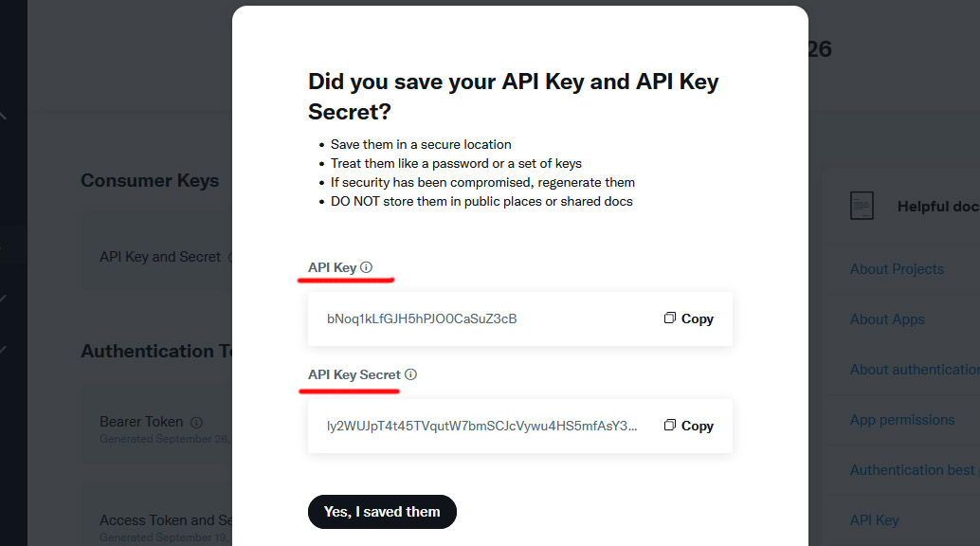Click the info icon beside API Key Secret
Image resolution: width=980 pixels, height=546 pixels.
click(x=410, y=374)
